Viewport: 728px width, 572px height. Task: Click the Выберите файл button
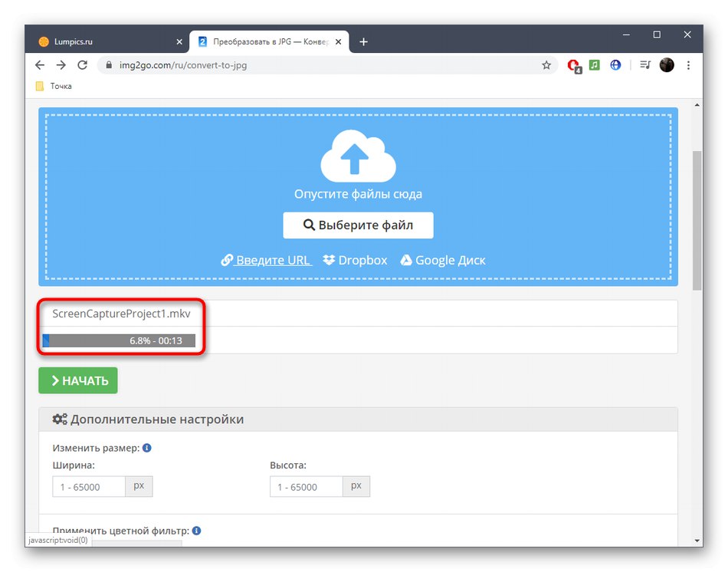(x=358, y=225)
